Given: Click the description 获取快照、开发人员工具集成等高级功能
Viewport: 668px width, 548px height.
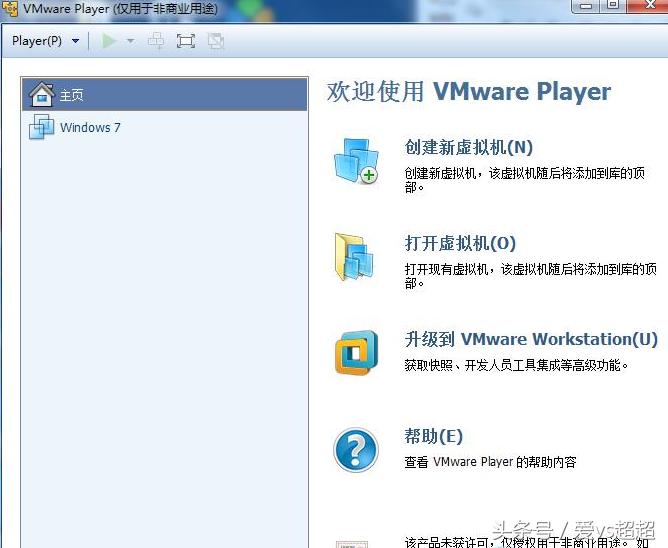Looking at the screenshot, I should click(x=516, y=365).
